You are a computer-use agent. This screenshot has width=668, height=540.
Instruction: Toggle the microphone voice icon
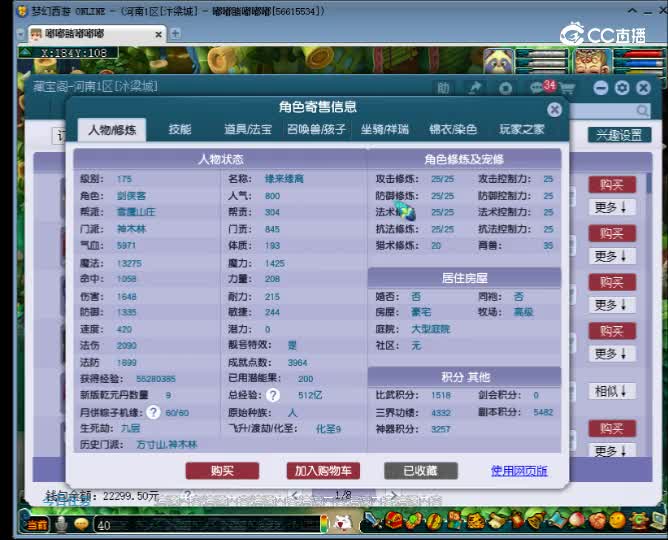(x=62, y=524)
